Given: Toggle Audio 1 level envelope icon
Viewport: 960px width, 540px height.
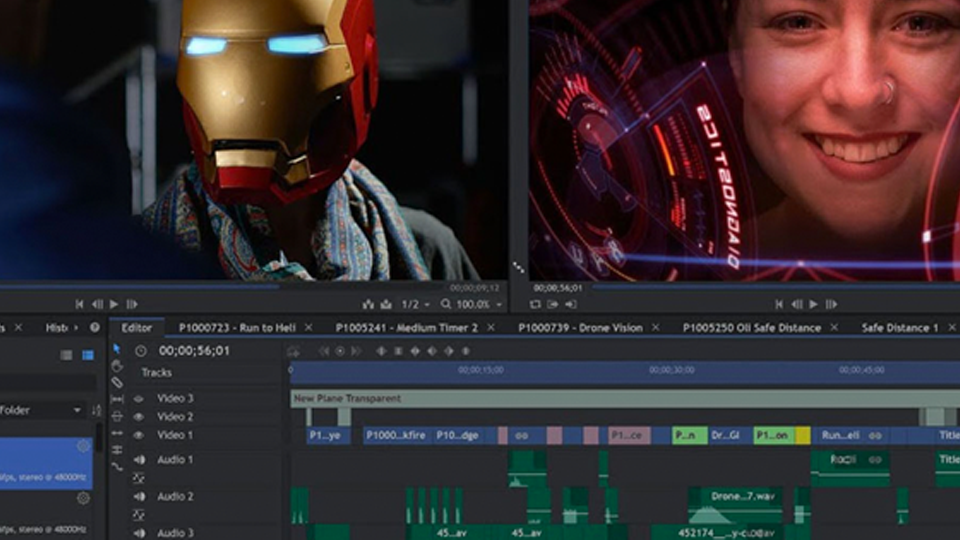Looking at the screenshot, I should (x=140, y=478).
